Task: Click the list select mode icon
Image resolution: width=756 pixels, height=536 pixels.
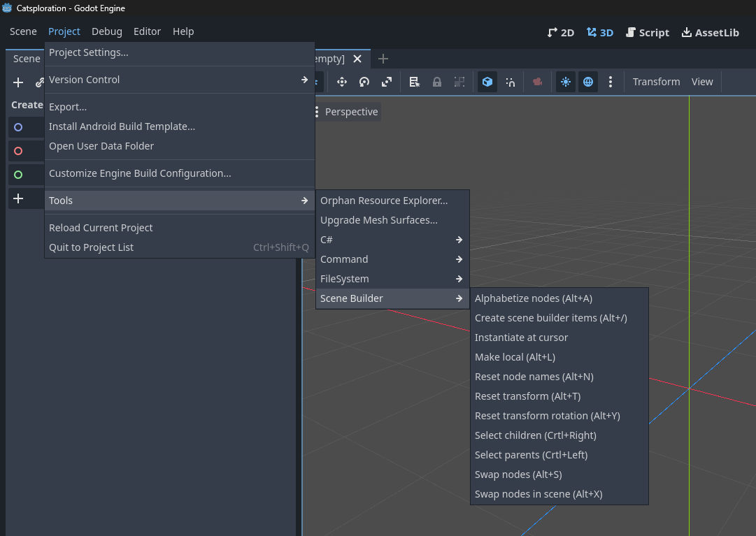Action: (414, 82)
